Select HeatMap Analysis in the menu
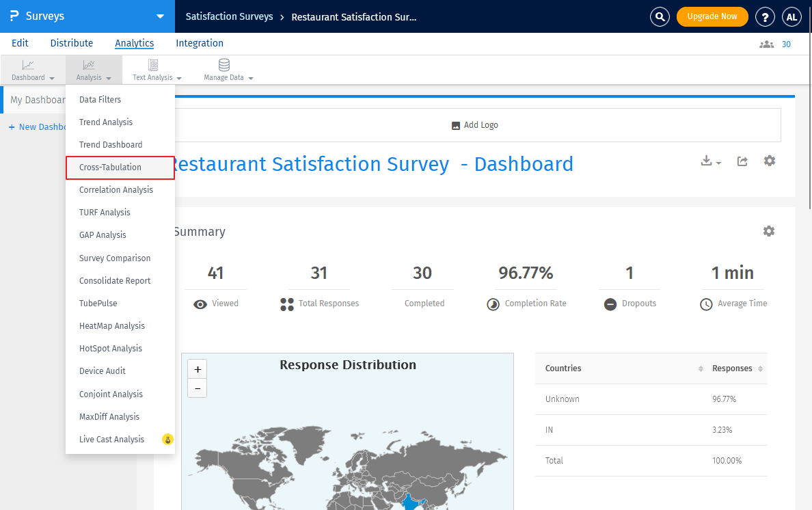812x510 pixels. pos(112,326)
